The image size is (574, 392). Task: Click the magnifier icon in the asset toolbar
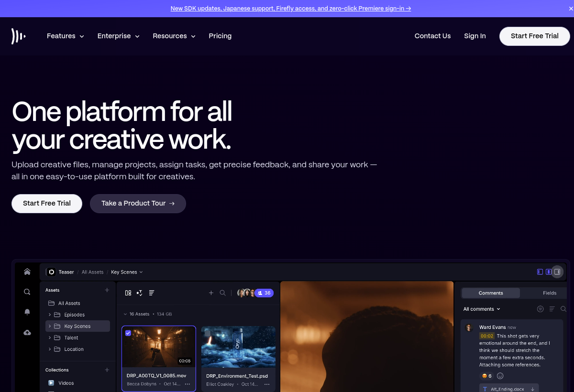pos(222,293)
